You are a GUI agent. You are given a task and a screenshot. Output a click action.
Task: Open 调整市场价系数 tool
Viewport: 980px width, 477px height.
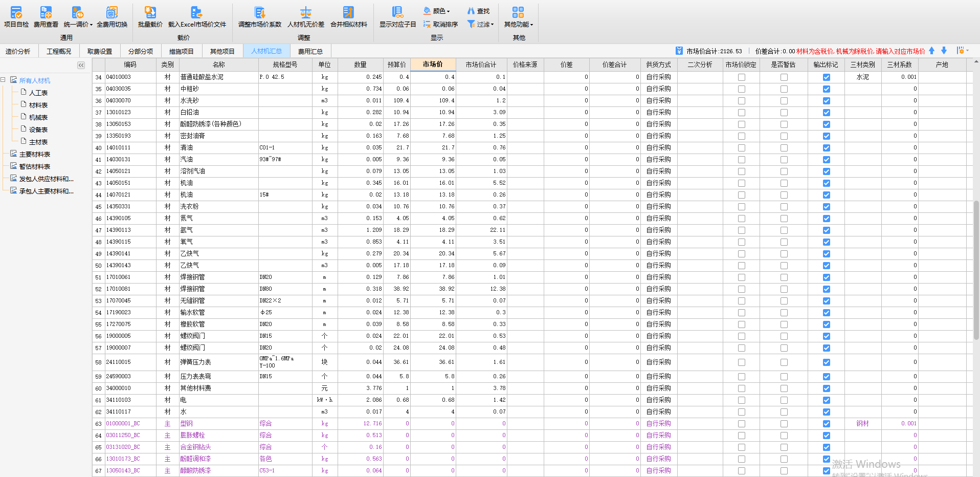[260, 16]
